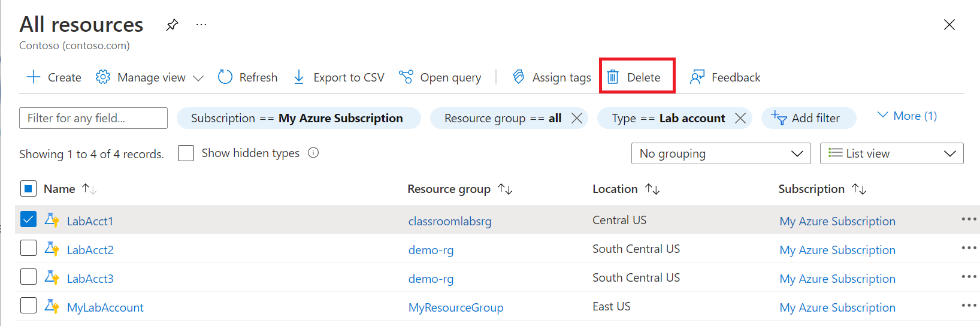Edit the Resource group filter pill
This screenshot has height=326, width=980.
(x=502, y=118)
